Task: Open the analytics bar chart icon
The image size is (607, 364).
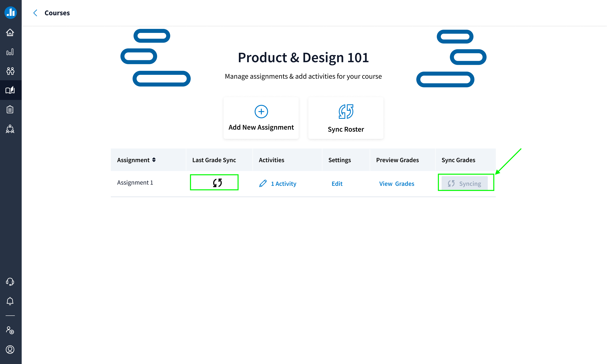Action: click(10, 52)
